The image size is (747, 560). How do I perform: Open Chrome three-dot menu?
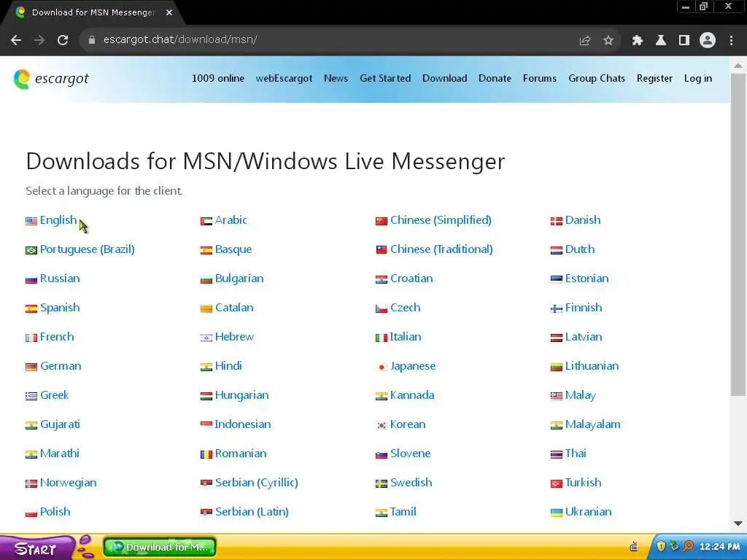pos(731,41)
